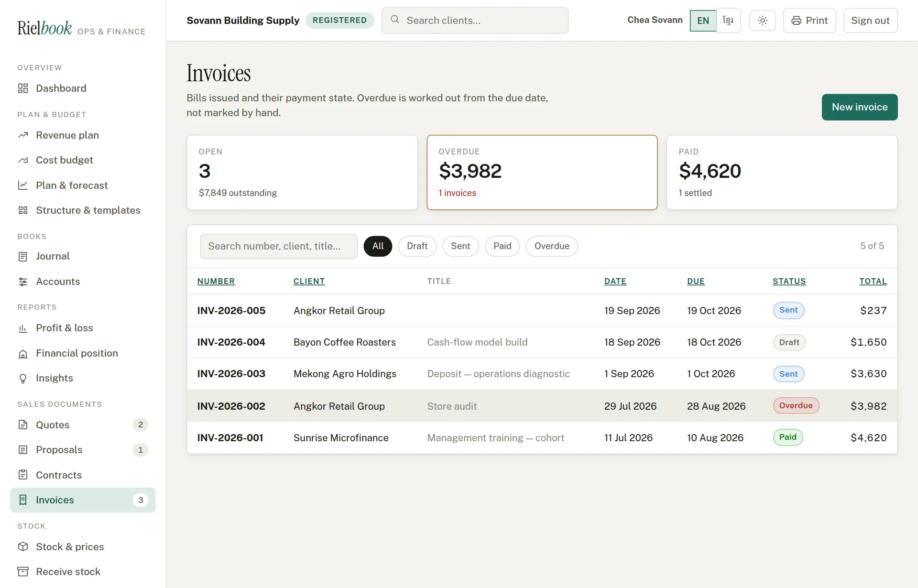918x588 pixels.
Task: Open invoice INV-2026-002 row
Action: click(x=542, y=406)
